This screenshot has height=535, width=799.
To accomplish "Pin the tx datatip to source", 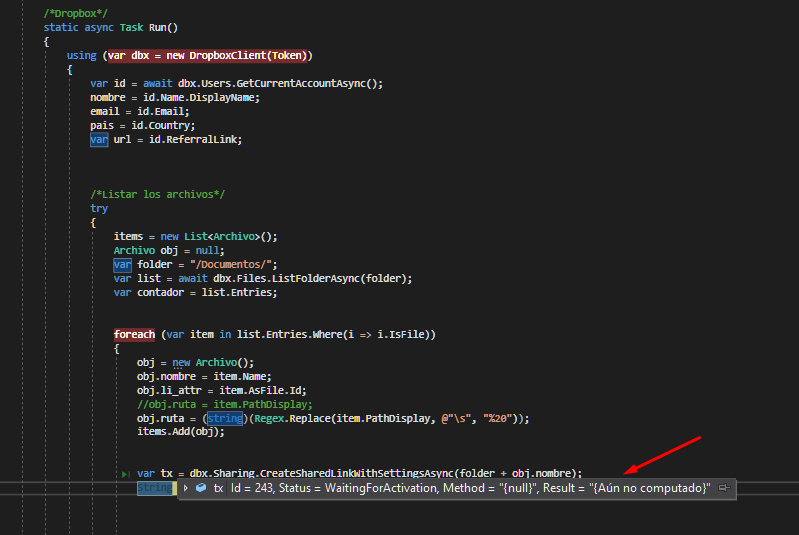I will (x=723, y=488).
